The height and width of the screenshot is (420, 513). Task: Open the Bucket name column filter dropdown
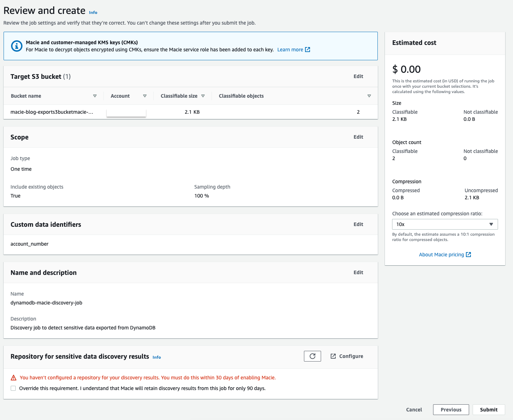coord(95,96)
